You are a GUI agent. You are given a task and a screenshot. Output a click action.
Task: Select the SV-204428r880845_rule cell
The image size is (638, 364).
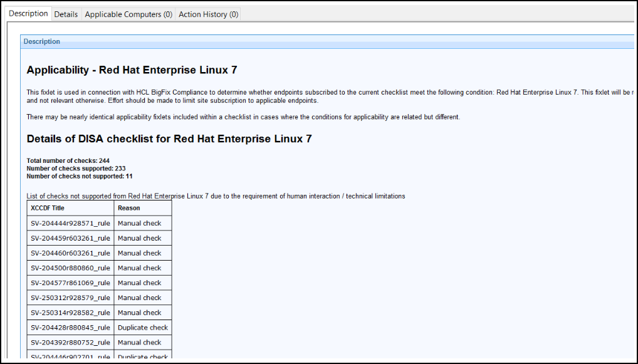[70, 328]
